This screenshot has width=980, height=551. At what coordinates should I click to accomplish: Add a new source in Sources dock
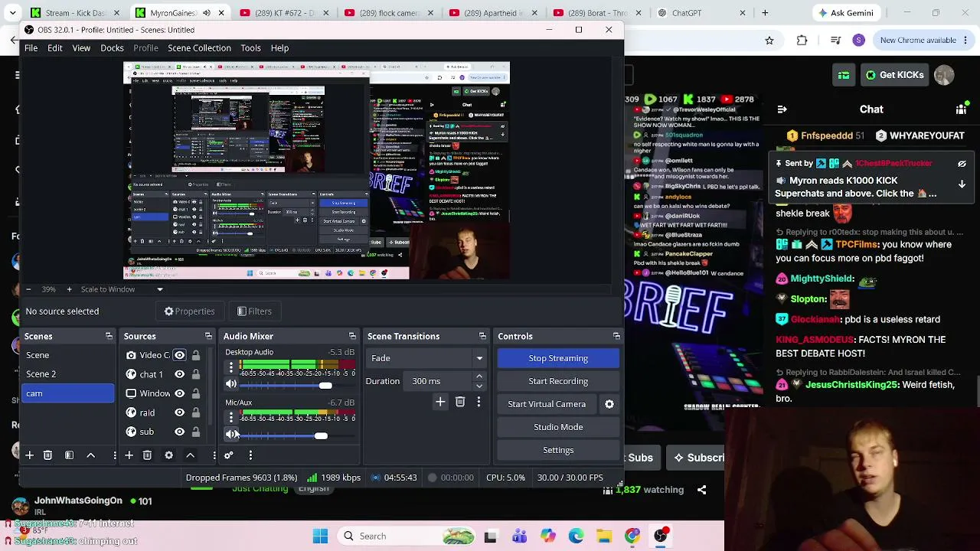(129, 455)
